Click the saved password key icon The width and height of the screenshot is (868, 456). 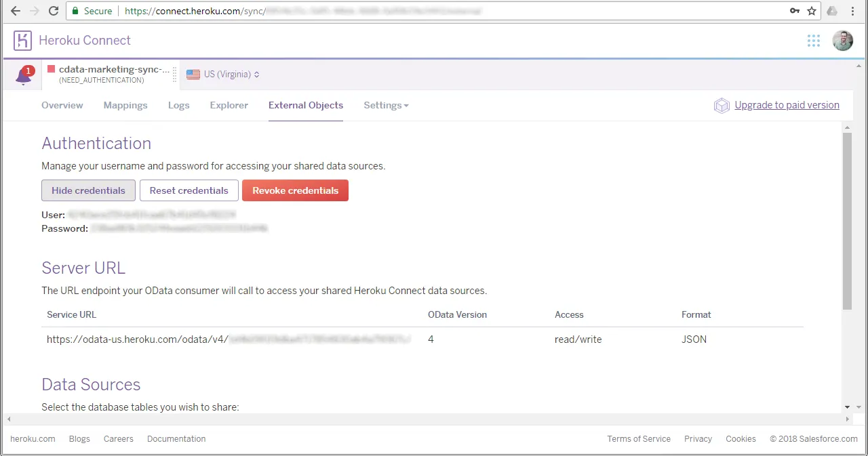coord(795,11)
